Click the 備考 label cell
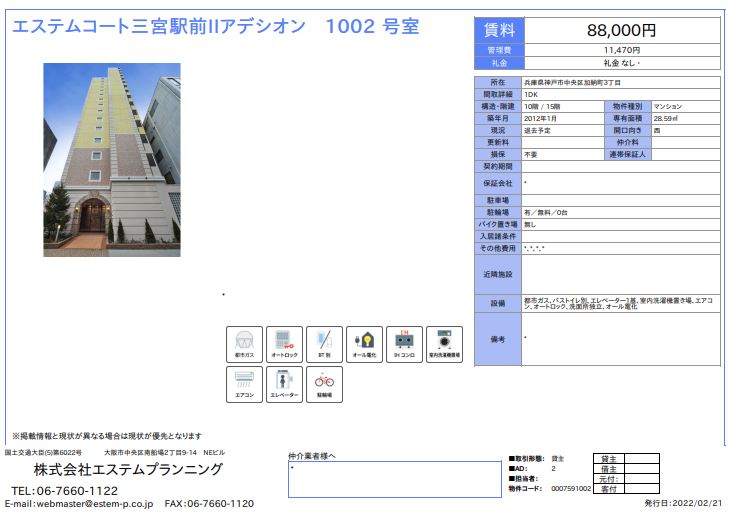This screenshot has width=734, height=524. (x=498, y=339)
